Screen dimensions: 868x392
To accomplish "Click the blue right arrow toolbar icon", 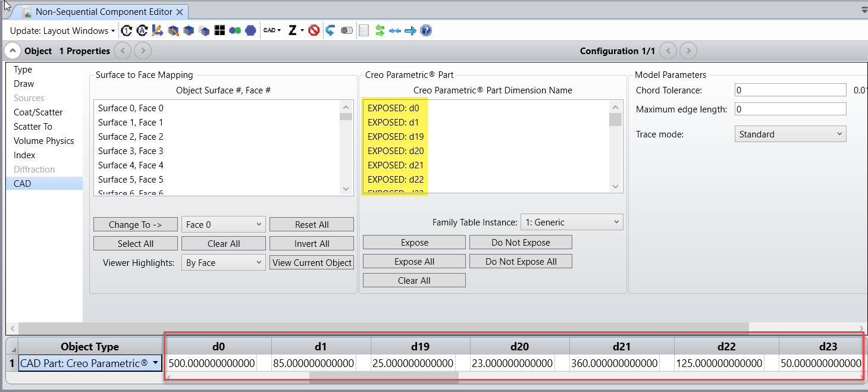I will [411, 30].
